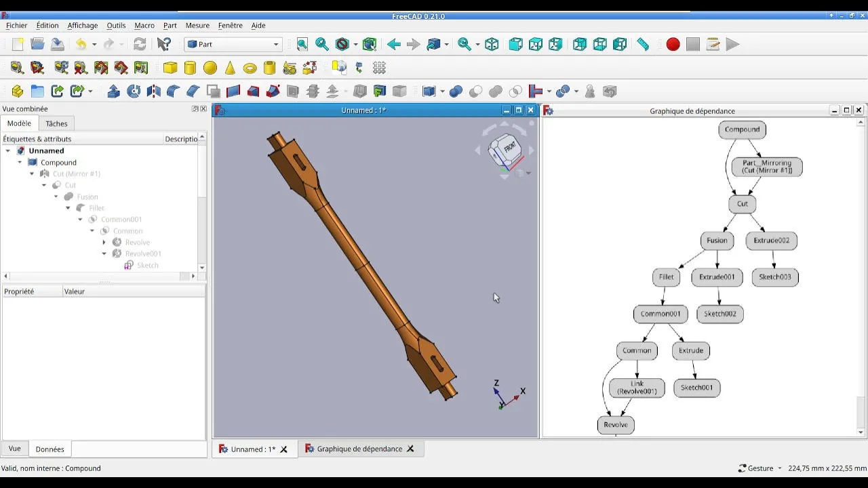Screen dimensions: 868x488
Task: Go back with teal left arrow
Action: tap(393, 44)
